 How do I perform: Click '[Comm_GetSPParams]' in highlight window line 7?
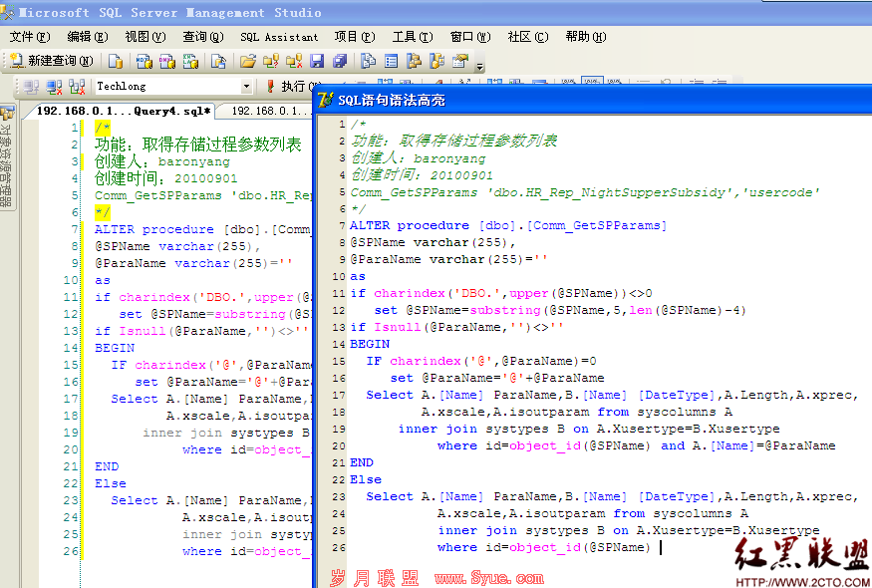pyautogui.click(x=597, y=225)
